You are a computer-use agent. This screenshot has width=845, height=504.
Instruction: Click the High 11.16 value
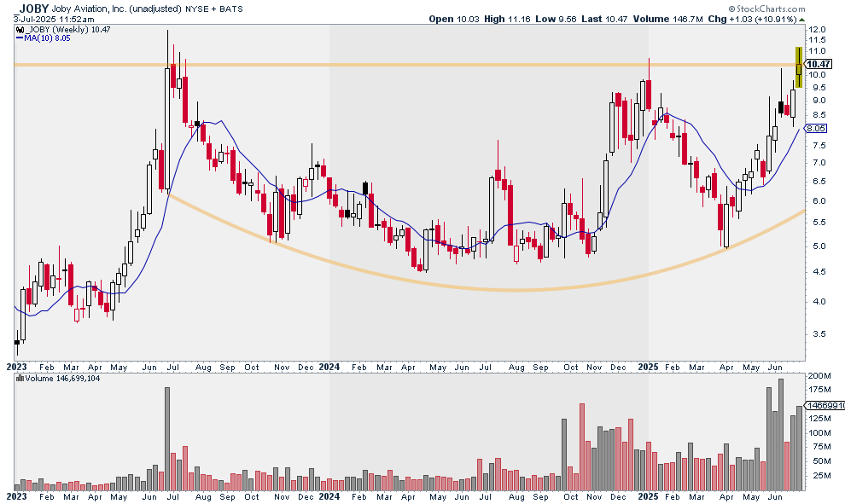click(x=507, y=19)
